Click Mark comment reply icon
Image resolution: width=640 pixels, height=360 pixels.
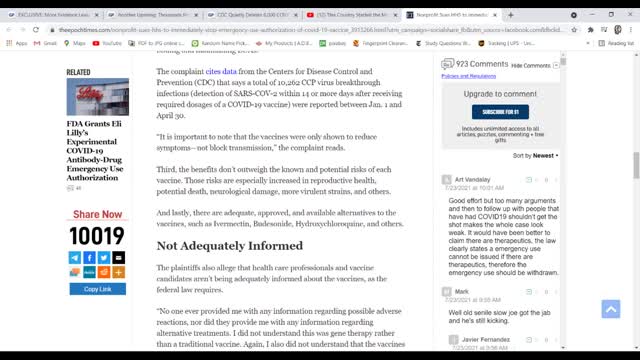529,291
